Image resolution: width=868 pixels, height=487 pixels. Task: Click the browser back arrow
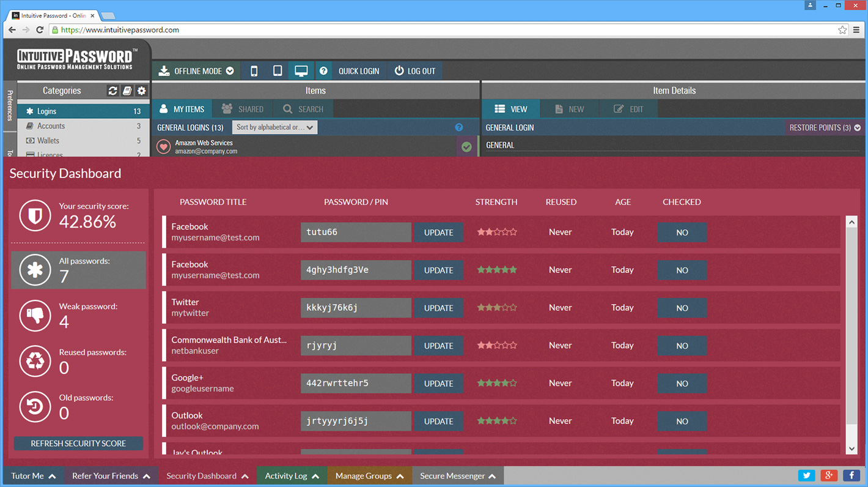point(12,29)
